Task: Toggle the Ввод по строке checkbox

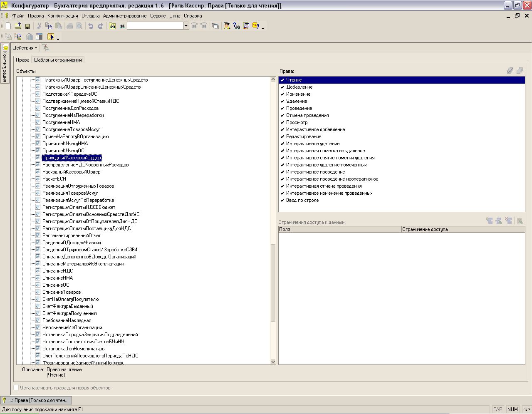Action: coord(282,200)
